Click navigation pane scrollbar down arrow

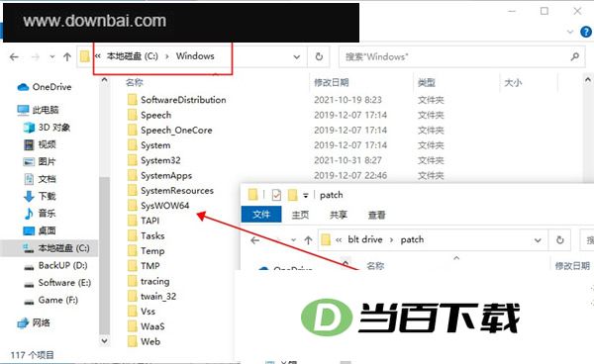[x=105, y=340]
